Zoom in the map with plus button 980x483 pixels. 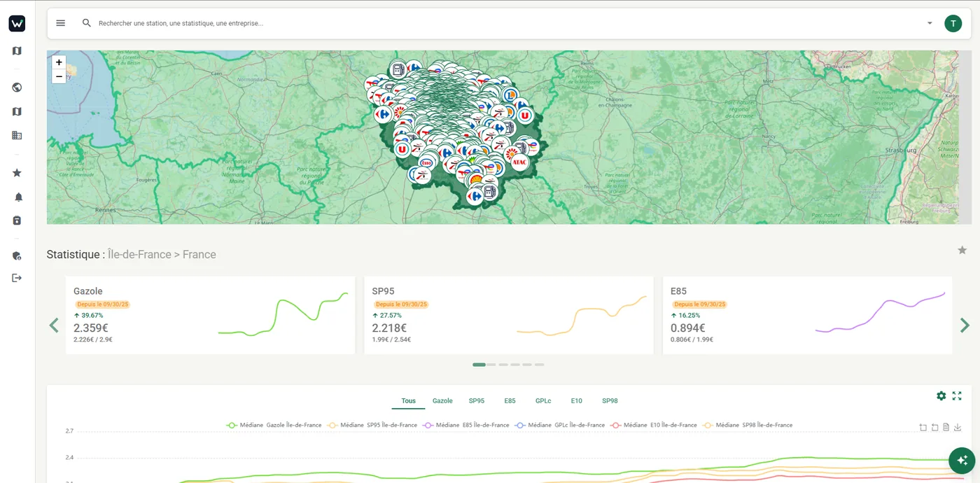59,62
